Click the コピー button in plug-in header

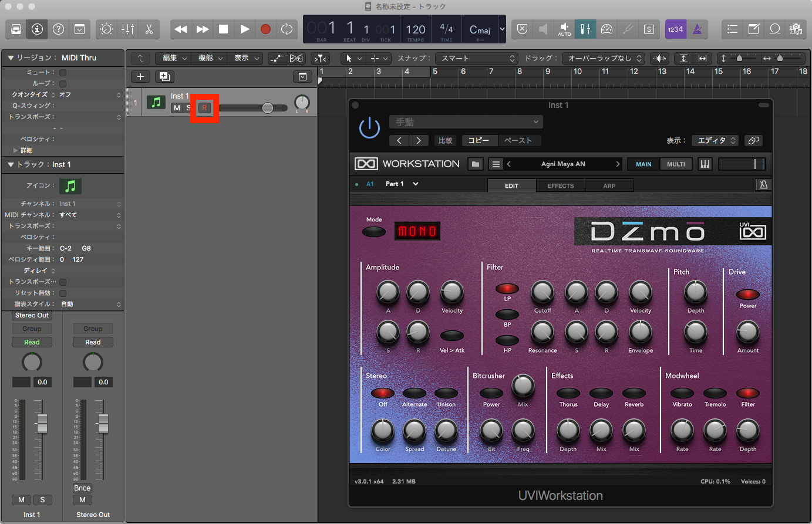(479, 140)
